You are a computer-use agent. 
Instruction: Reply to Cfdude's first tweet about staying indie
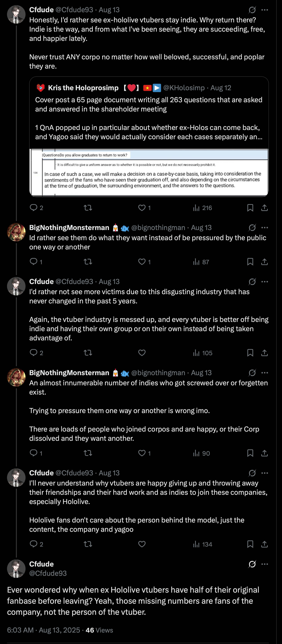click(x=33, y=208)
